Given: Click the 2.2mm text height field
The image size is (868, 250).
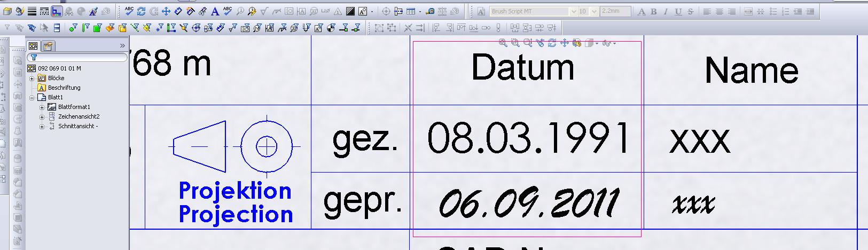Looking at the screenshot, I should [x=615, y=11].
